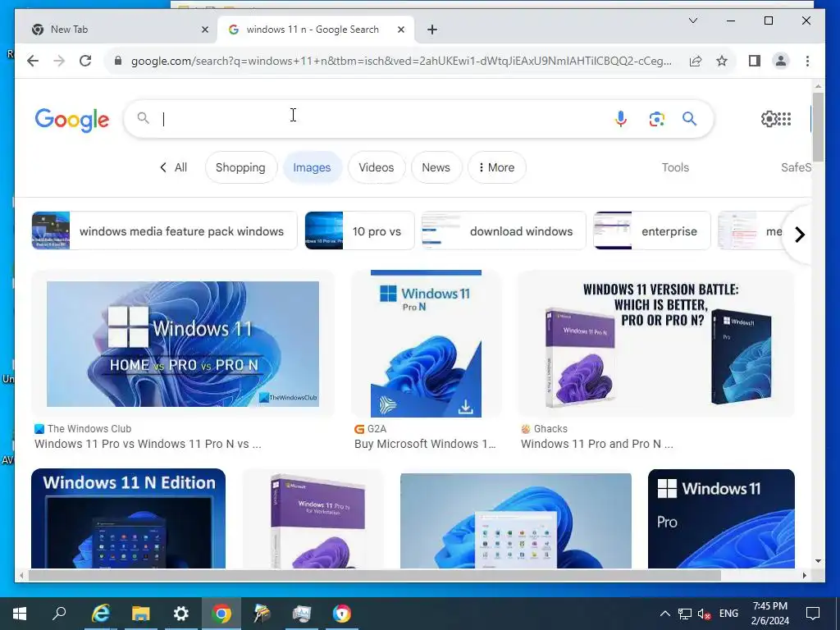840x630 pixels.
Task: Expand the More search categories
Action: pyautogui.click(x=496, y=167)
